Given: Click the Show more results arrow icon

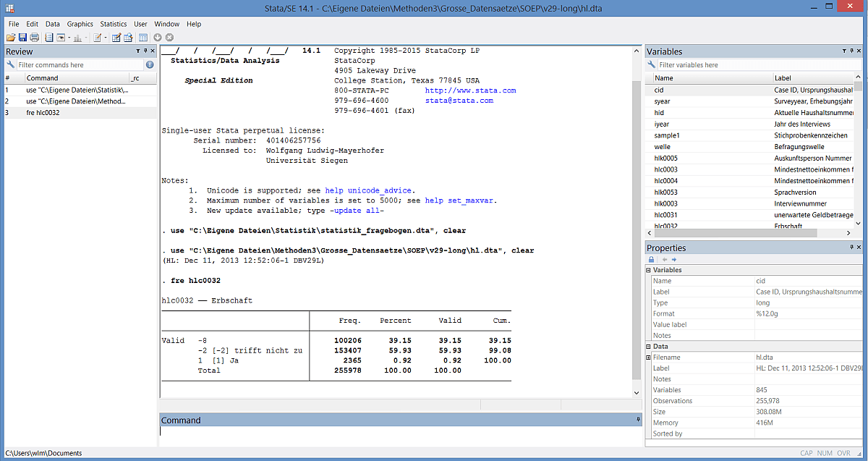Looking at the screenshot, I should tap(158, 37).
